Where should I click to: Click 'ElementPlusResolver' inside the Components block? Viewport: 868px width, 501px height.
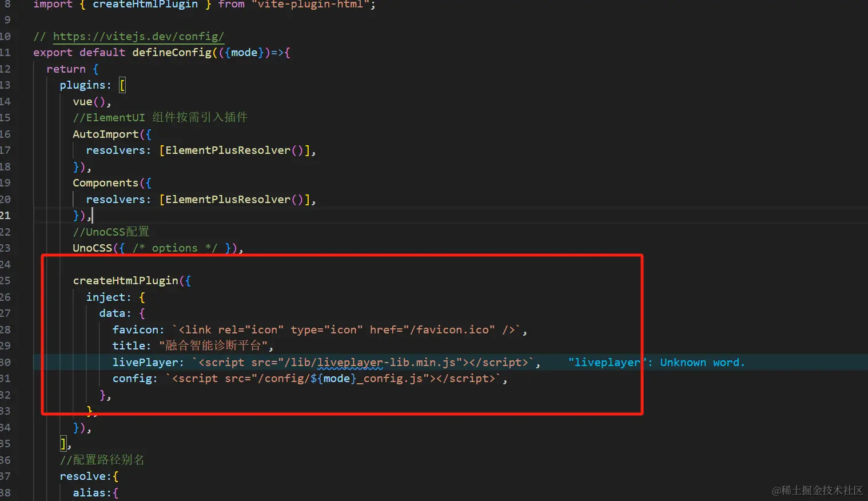[228, 200]
